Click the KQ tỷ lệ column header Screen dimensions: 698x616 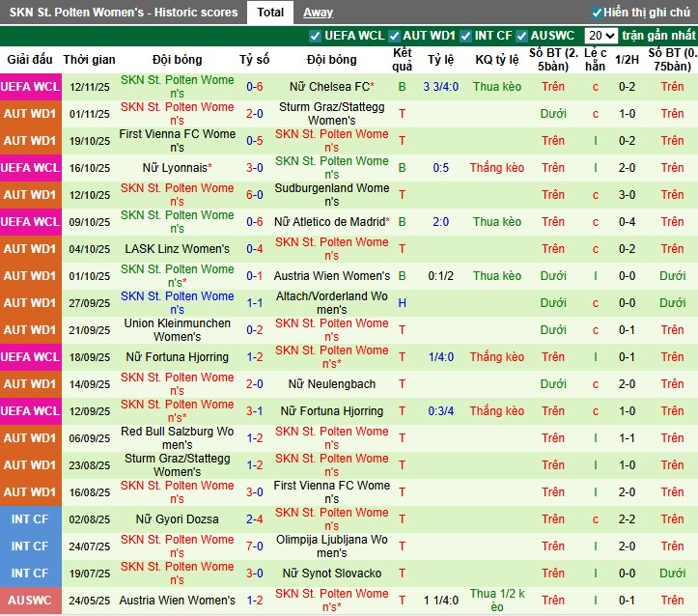[497, 60]
